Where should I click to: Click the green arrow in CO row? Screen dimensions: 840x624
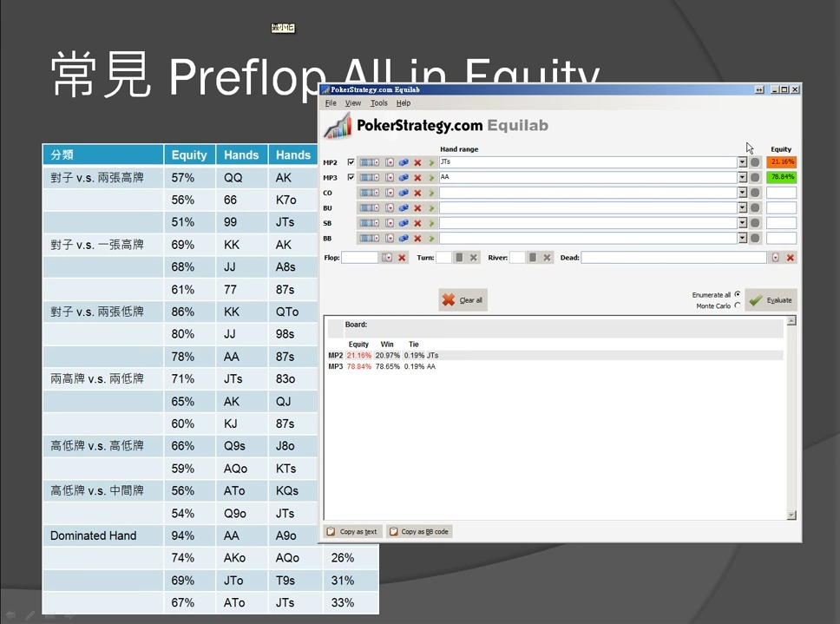point(431,193)
